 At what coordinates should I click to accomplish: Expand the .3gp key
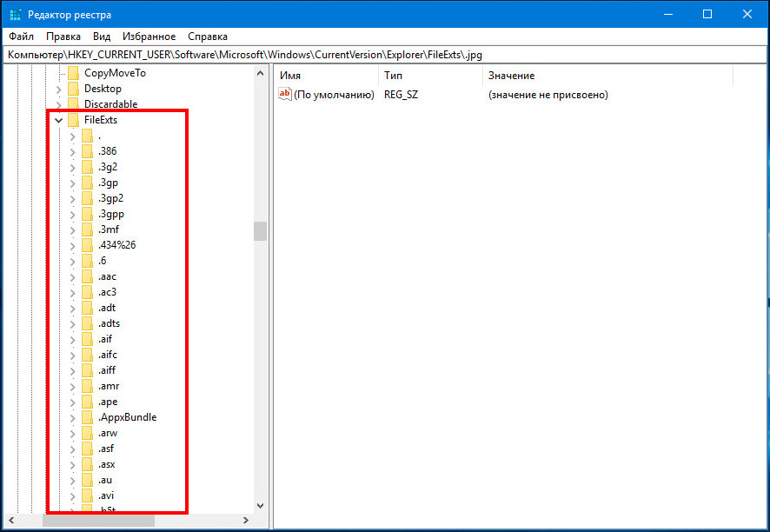(73, 183)
